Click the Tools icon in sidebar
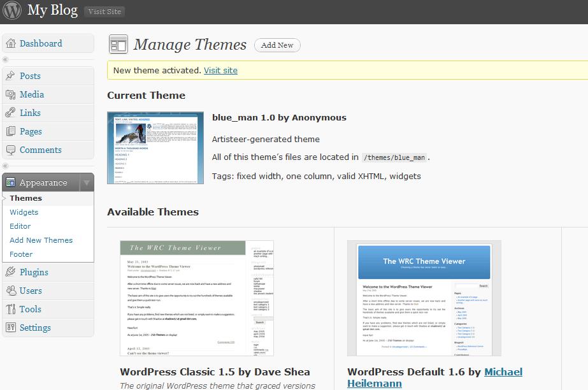 pos(10,309)
